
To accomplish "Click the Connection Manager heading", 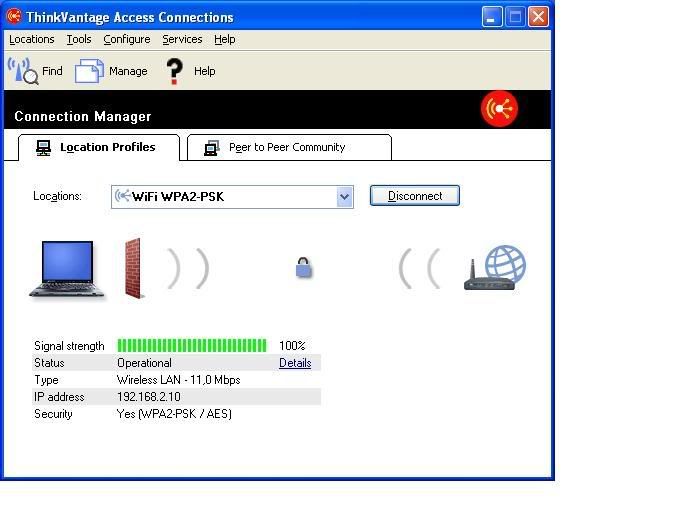I will 83,117.
